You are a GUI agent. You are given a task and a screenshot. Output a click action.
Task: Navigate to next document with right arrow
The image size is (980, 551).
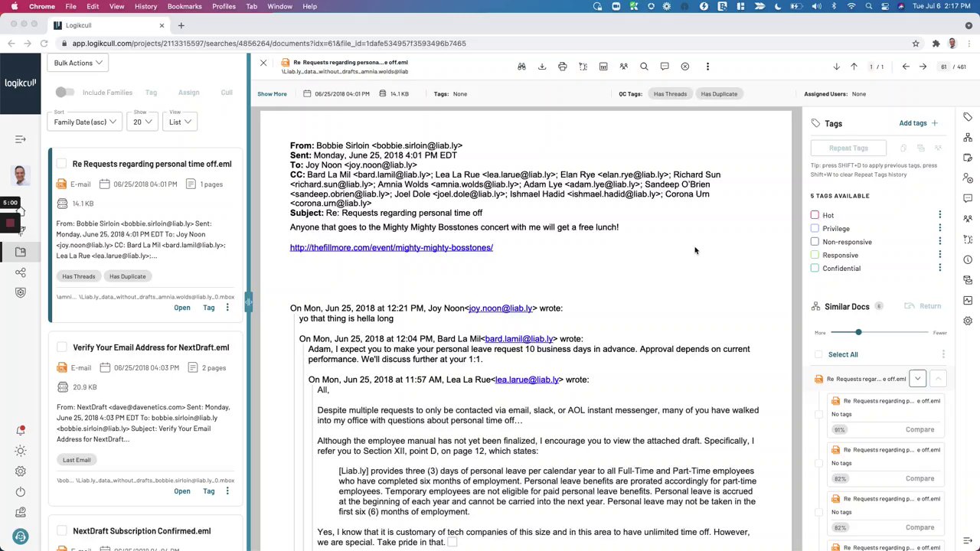click(923, 67)
